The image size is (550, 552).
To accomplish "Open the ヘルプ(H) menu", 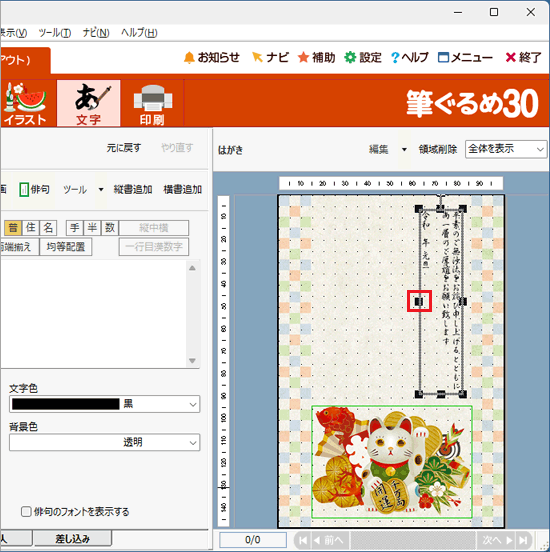I will pos(139,33).
